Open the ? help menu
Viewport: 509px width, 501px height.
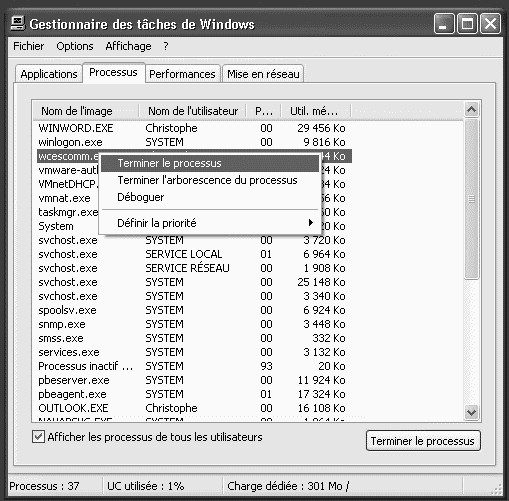pos(166,46)
